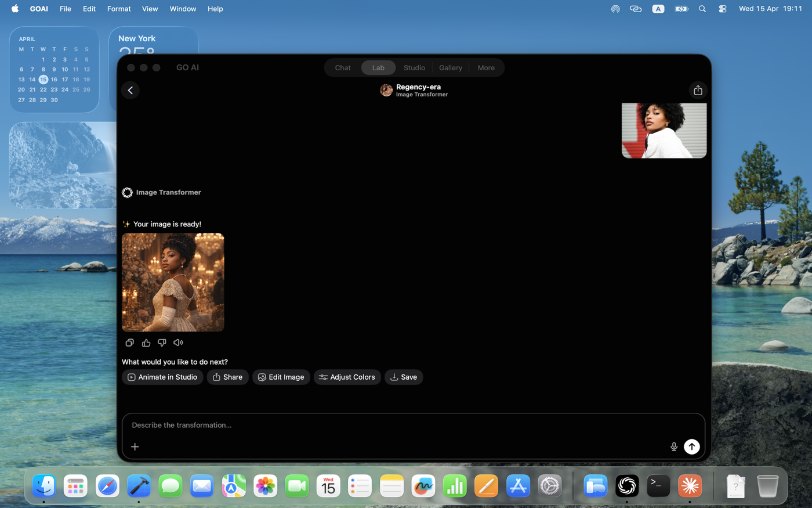Open the More tab menu
Image resolution: width=812 pixels, height=508 pixels.
point(486,67)
